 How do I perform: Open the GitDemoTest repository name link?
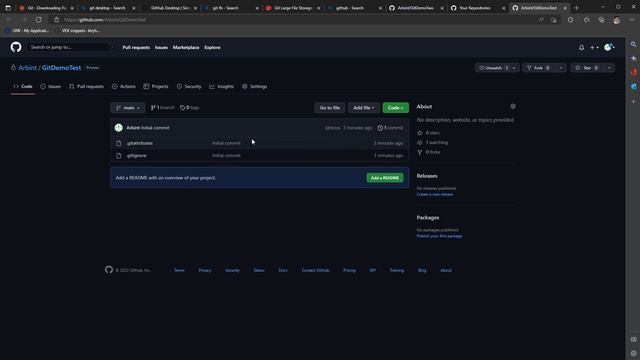pos(61,68)
